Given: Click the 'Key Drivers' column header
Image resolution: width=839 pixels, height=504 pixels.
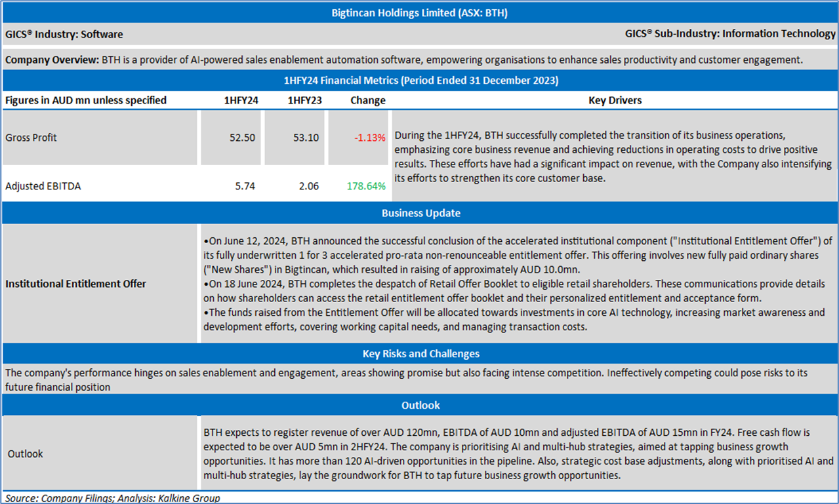Looking at the screenshot, I should [x=615, y=100].
